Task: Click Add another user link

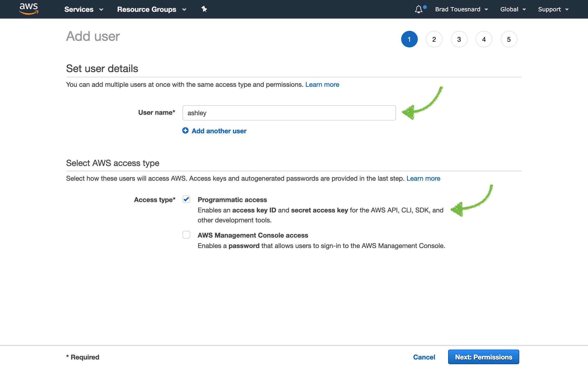Action: click(x=219, y=131)
